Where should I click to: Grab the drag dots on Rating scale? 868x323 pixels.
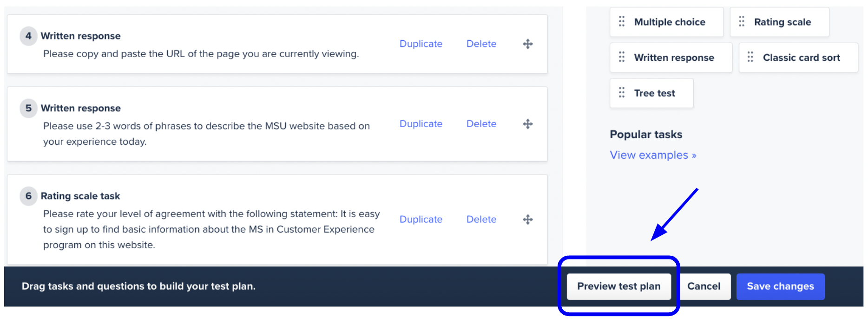[x=742, y=22]
